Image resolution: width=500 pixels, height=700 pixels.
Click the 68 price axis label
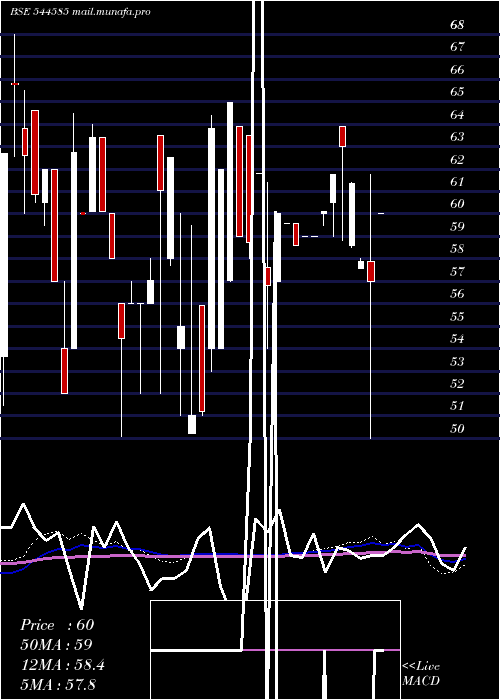[x=457, y=25]
